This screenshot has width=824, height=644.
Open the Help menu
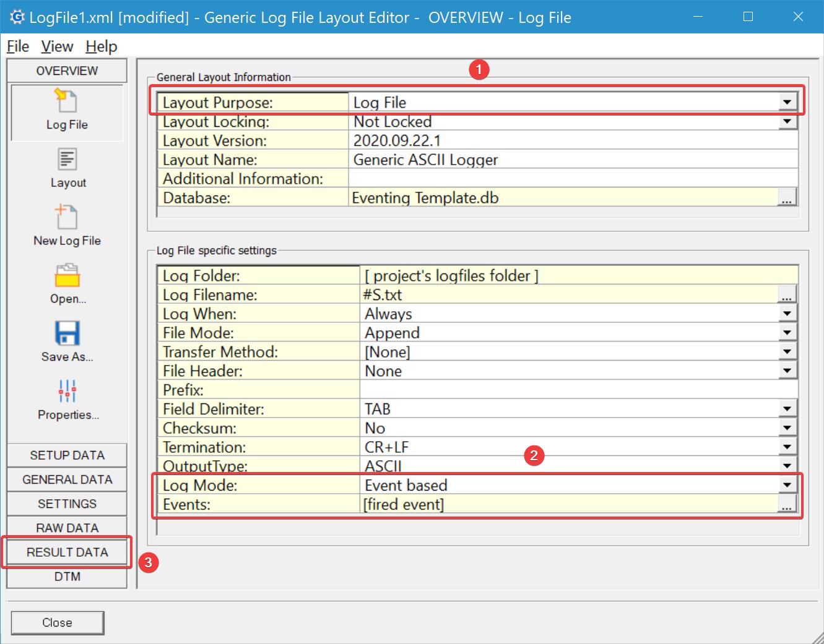pos(101,46)
